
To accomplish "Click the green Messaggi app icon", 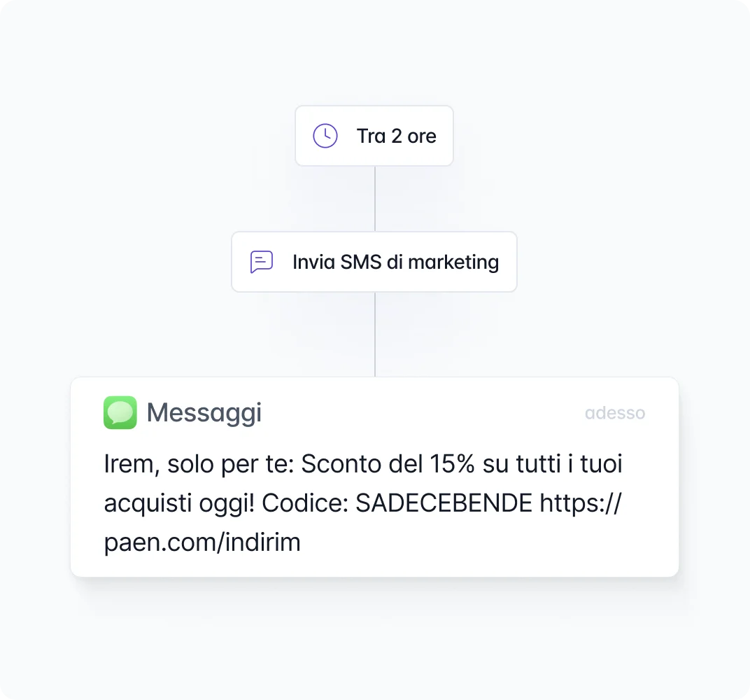I will coord(120,412).
